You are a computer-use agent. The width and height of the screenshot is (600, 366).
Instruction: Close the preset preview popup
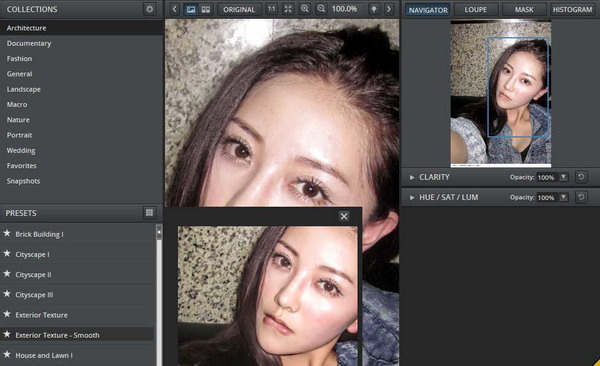pos(344,216)
